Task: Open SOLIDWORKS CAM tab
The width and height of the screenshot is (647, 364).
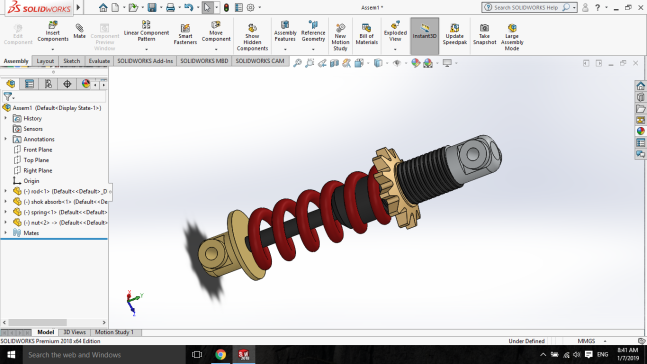Action: tap(260, 61)
